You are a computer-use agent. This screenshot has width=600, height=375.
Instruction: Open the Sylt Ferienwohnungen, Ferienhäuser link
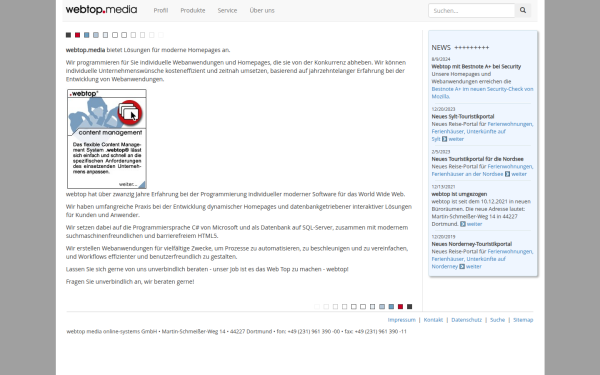click(x=482, y=131)
